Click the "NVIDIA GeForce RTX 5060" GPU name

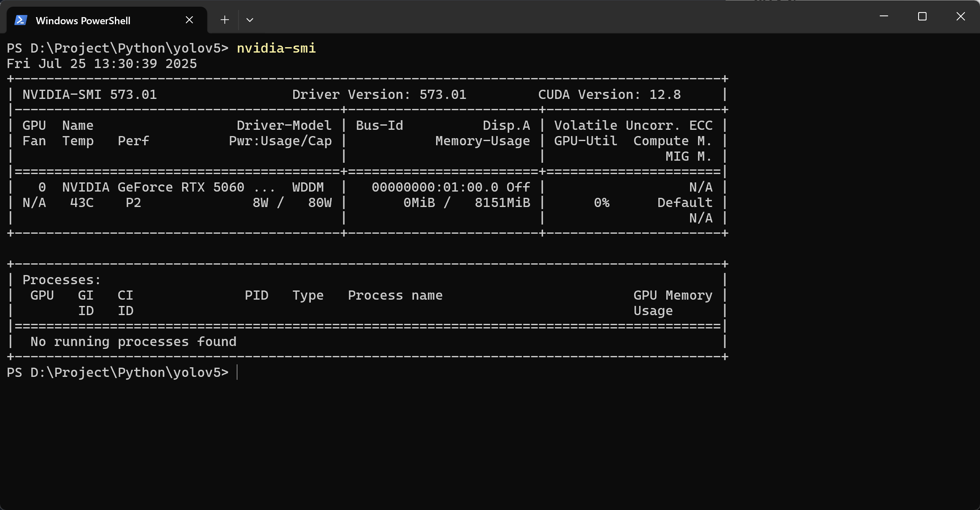[153, 187]
